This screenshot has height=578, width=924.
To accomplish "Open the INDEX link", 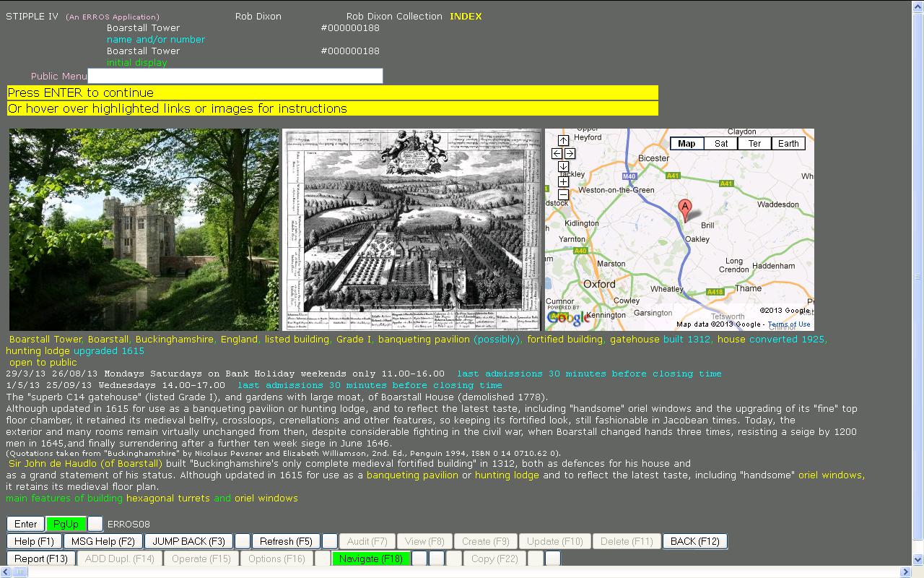I will pyautogui.click(x=466, y=17).
